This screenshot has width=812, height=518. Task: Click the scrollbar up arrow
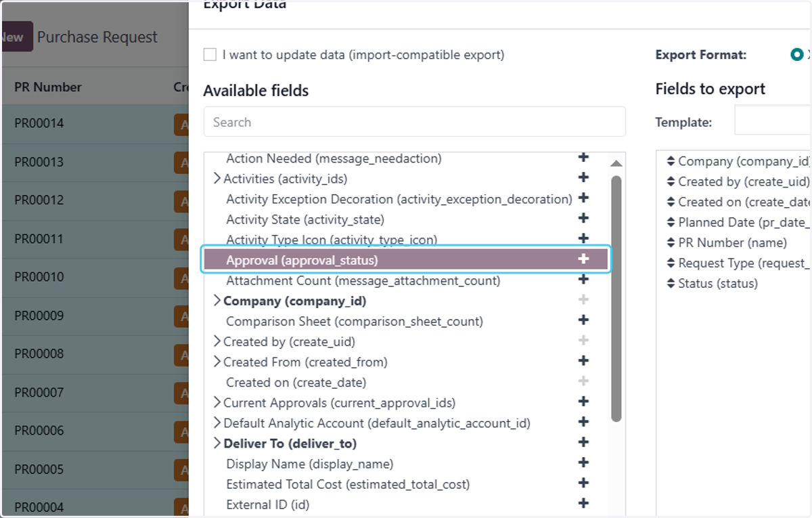tap(616, 163)
